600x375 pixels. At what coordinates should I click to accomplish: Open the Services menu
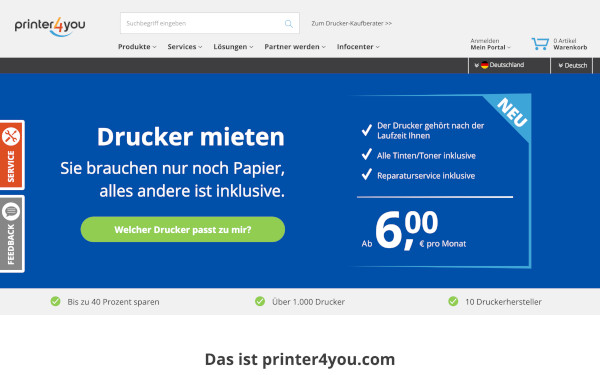click(x=185, y=47)
